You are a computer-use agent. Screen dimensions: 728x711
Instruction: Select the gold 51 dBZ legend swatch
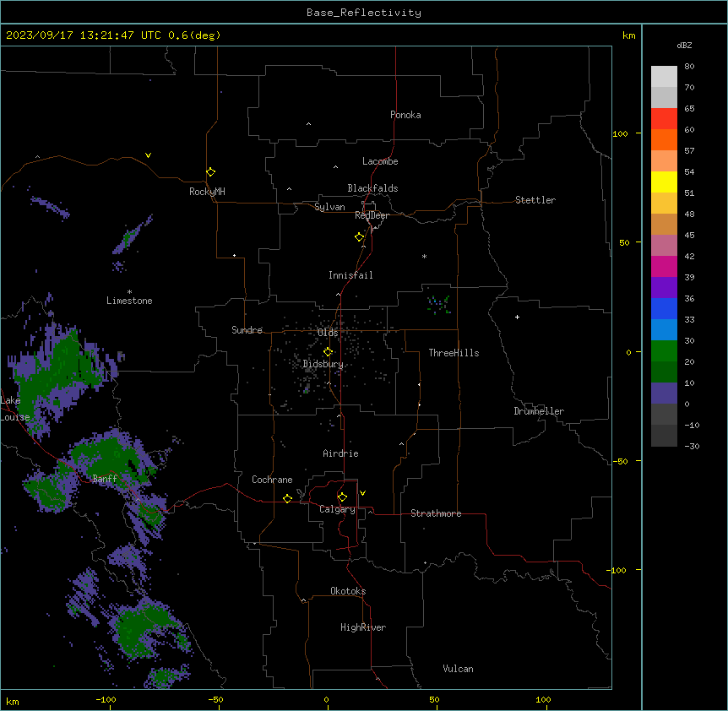pos(664,204)
